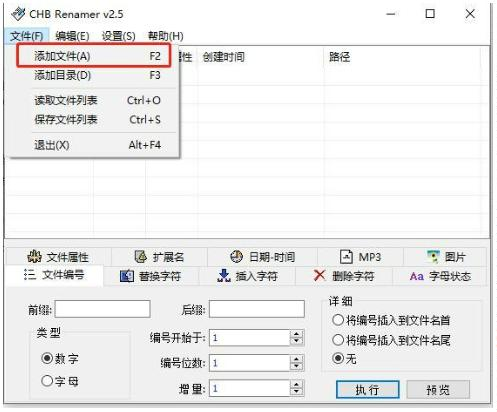The image size is (497, 412).
Task: Minimize the CHB Renamer window
Action: tap(391, 14)
